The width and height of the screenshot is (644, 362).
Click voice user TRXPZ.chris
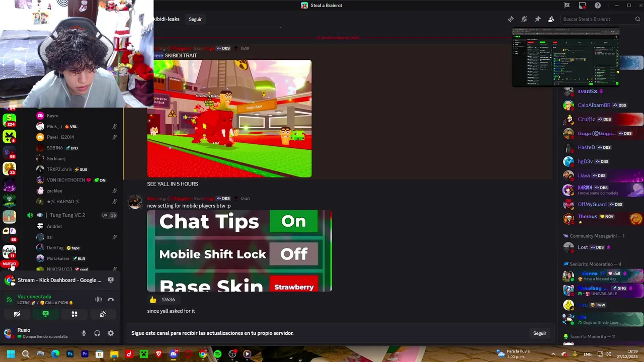59,169
